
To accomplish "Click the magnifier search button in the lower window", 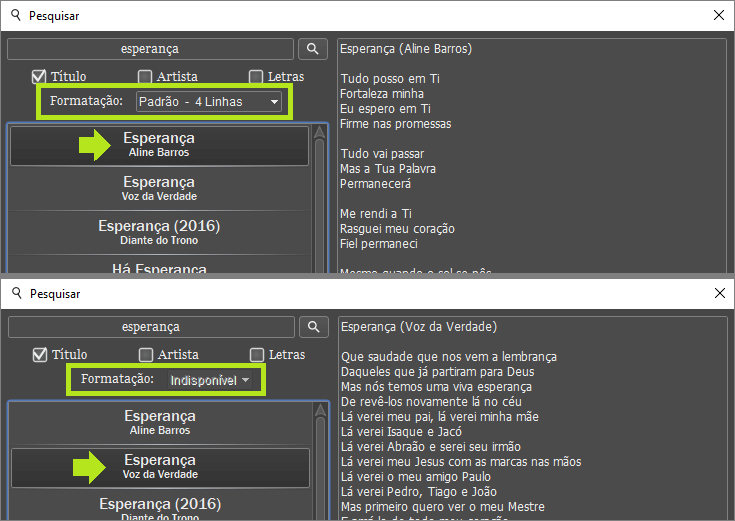I will pos(313,327).
